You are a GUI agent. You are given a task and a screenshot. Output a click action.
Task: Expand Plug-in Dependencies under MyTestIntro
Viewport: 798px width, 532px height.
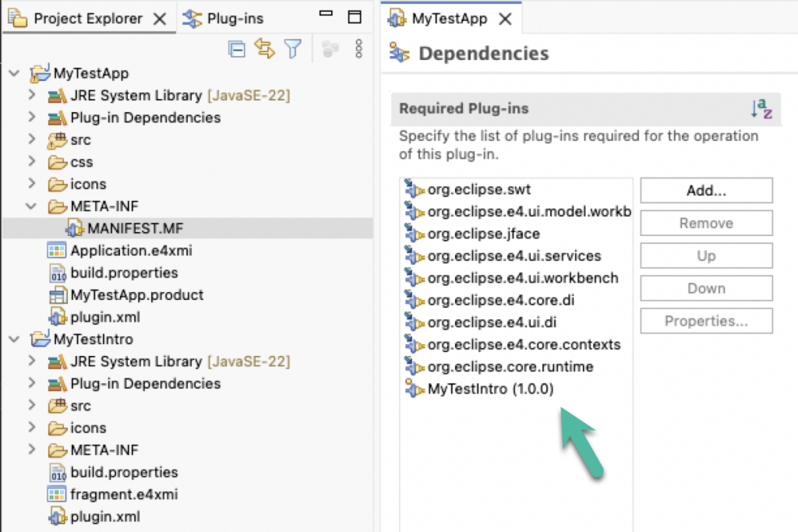click(32, 383)
